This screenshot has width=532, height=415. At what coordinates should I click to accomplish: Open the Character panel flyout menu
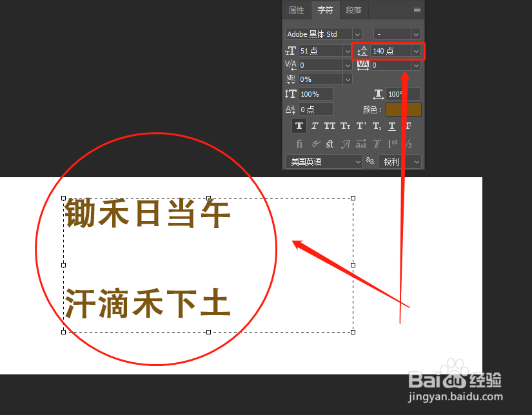pyautogui.click(x=417, y=10)
